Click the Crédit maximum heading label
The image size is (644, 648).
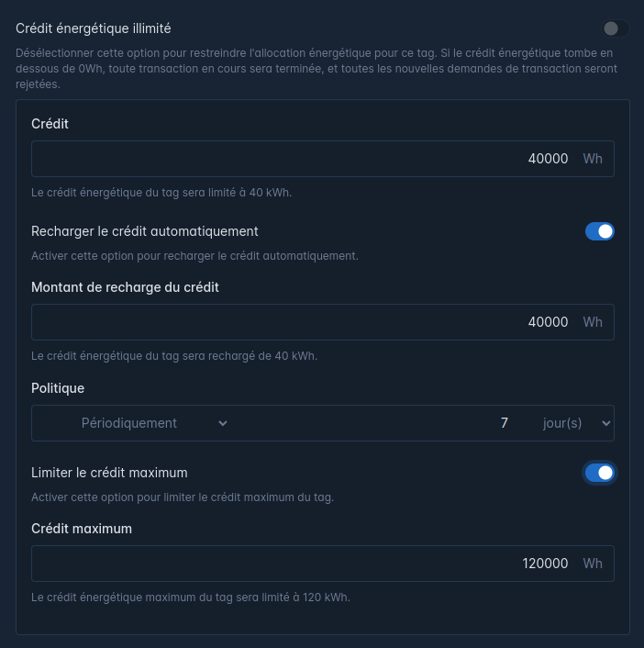[82, 529]
